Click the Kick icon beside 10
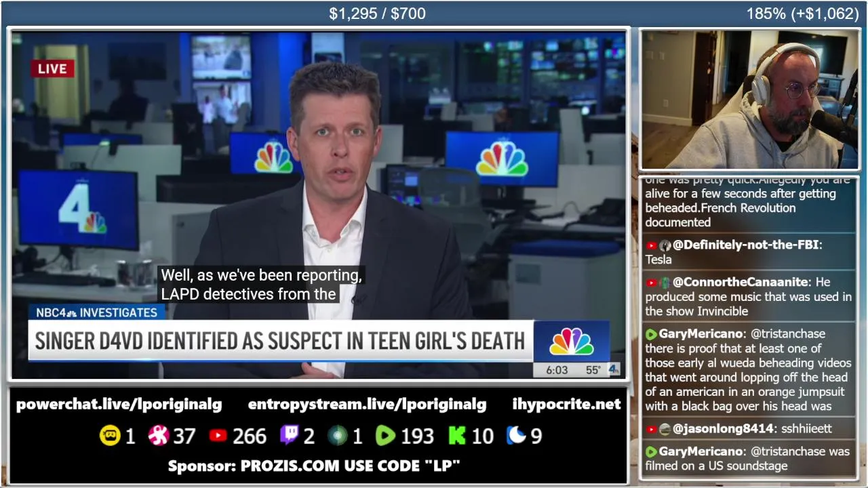 click(x=457, y=436)
